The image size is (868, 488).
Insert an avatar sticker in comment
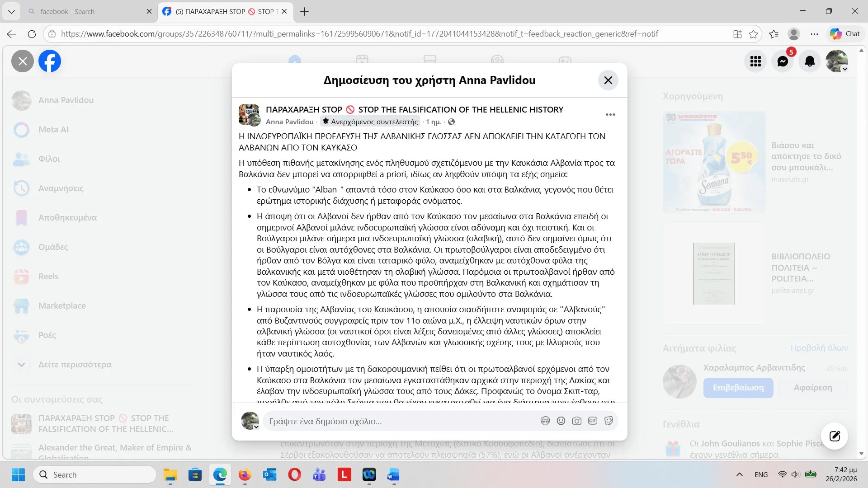(x=545, y=421)
